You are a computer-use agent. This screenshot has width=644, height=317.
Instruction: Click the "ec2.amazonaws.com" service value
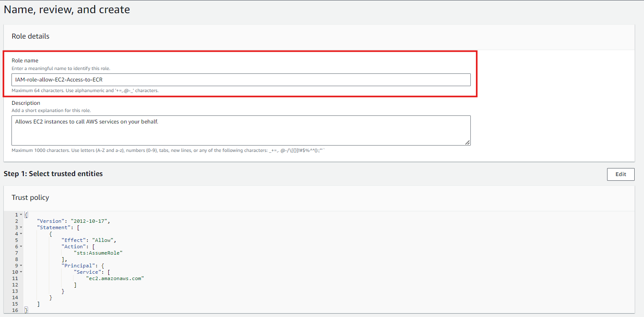click(115, 278)
